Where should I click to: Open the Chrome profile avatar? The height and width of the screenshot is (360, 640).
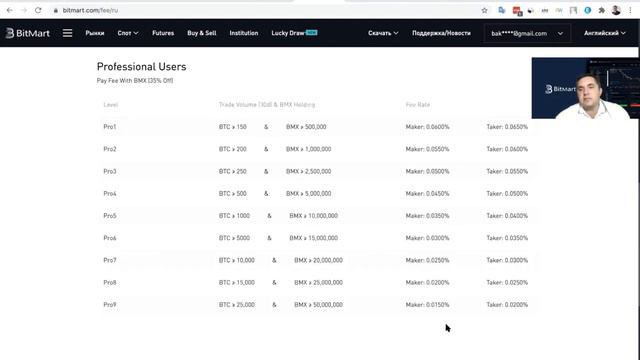[x=616, y=11]
